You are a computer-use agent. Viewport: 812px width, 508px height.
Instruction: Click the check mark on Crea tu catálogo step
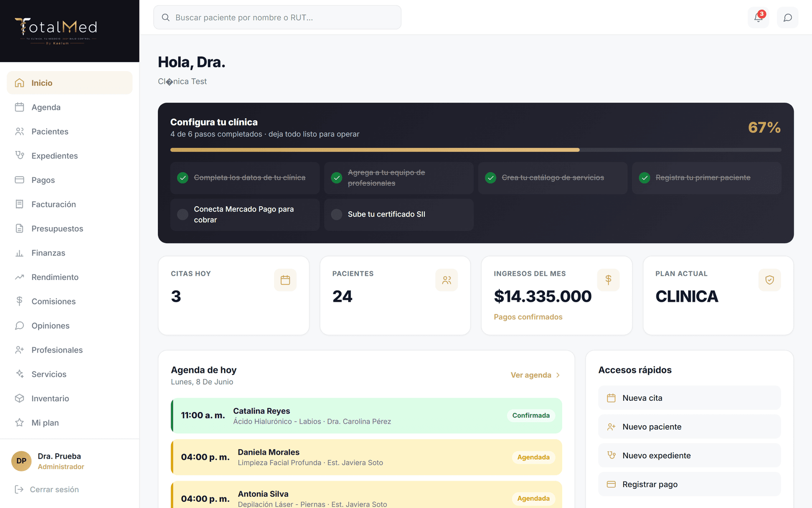tap(491, 178)
